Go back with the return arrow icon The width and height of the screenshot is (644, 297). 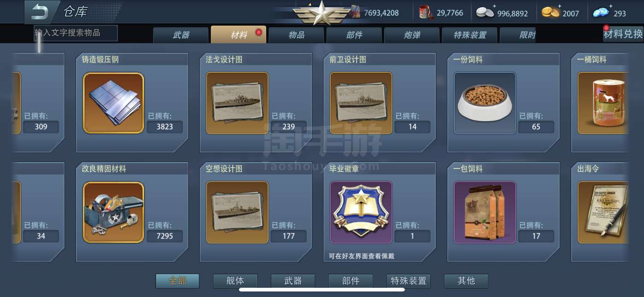[x=39, y=12]
